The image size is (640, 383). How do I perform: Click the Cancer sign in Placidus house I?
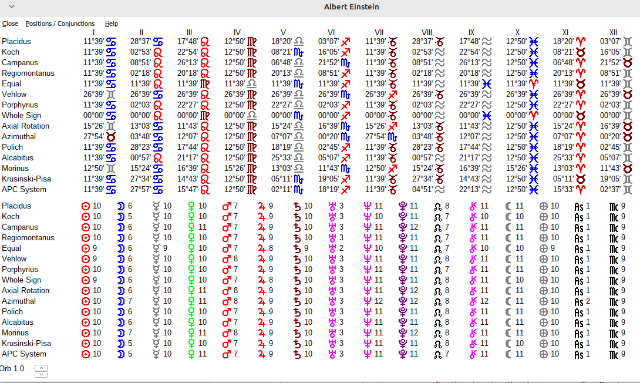click(x=111, y=42)
